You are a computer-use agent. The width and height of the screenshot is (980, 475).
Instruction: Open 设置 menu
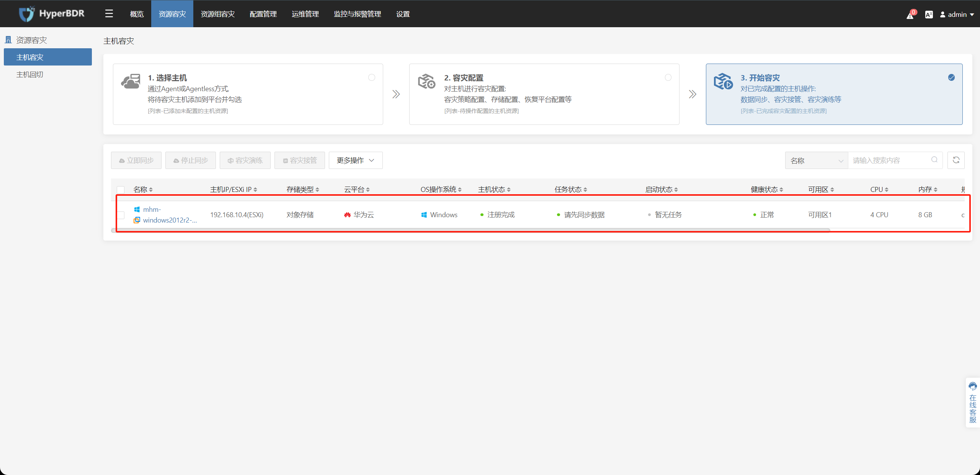403,14
